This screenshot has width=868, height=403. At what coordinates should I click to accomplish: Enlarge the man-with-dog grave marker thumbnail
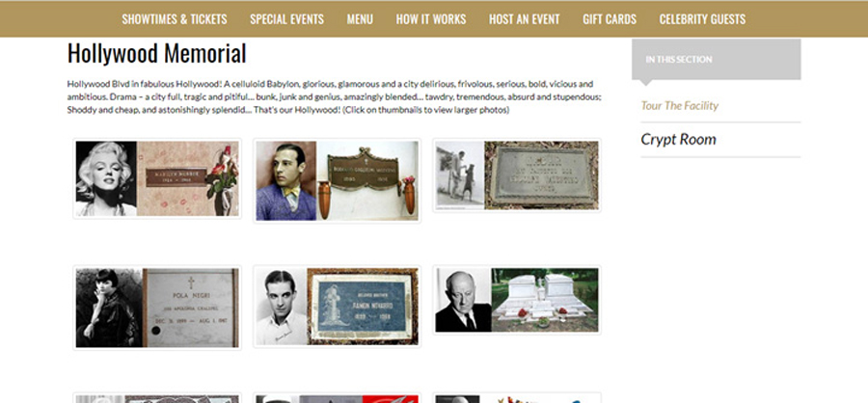(x=517, y=175)
